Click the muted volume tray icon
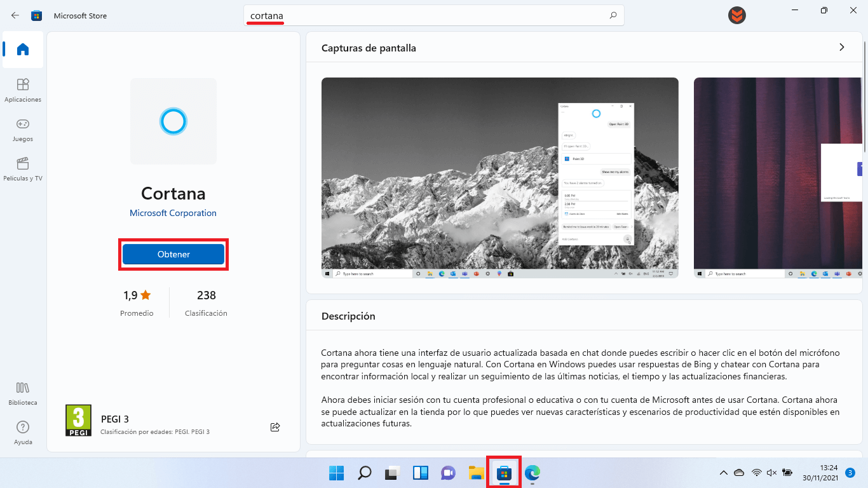This screenshot has height=488, width=868. click(772, 473)
